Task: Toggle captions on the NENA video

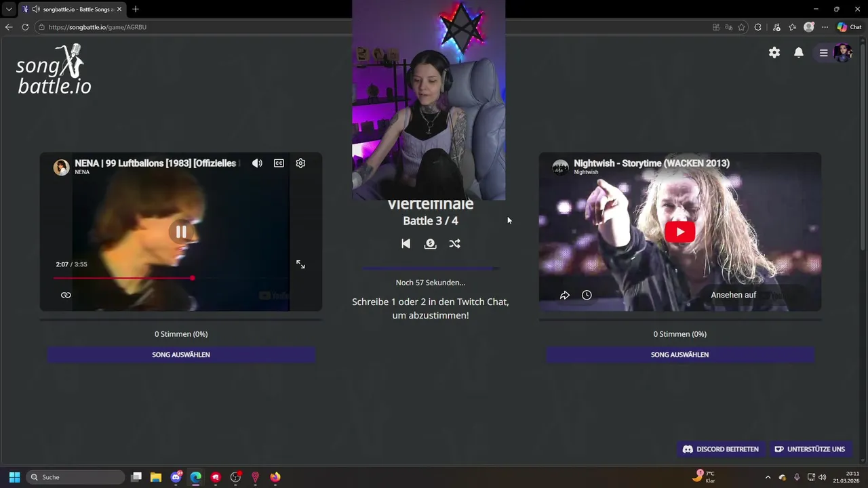Action: [x=279, y=163]
